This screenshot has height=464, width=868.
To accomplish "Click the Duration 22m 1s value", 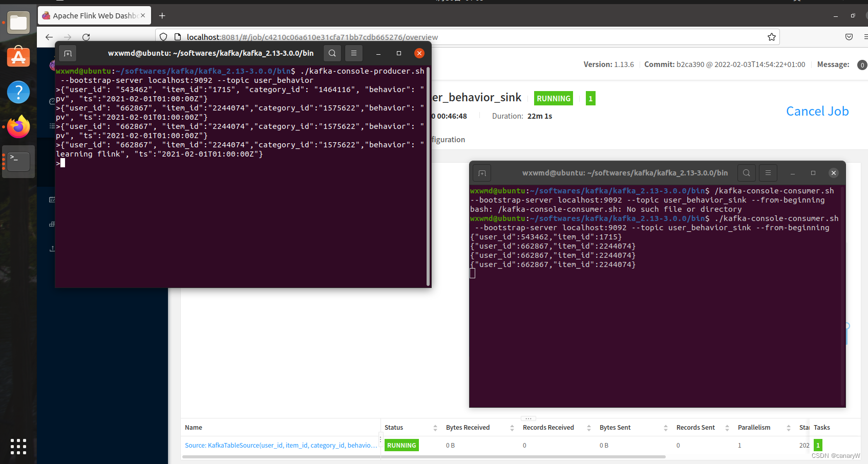I will (x=540, y=116).
